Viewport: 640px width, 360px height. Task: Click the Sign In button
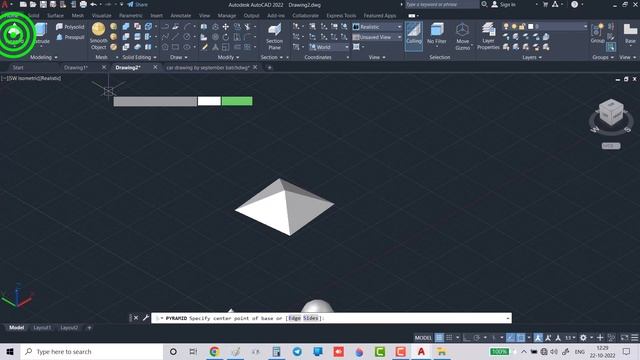click(x=503, y=4)
